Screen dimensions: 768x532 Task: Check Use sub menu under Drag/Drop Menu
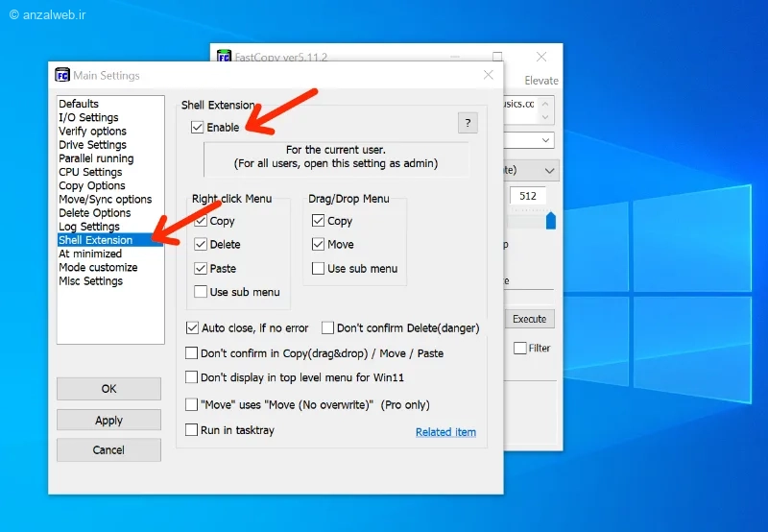click(x=318, y=269)
